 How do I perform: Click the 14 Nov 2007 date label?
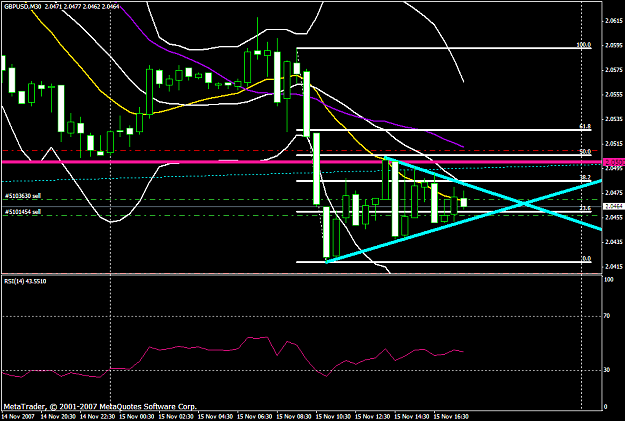[18, 417]
